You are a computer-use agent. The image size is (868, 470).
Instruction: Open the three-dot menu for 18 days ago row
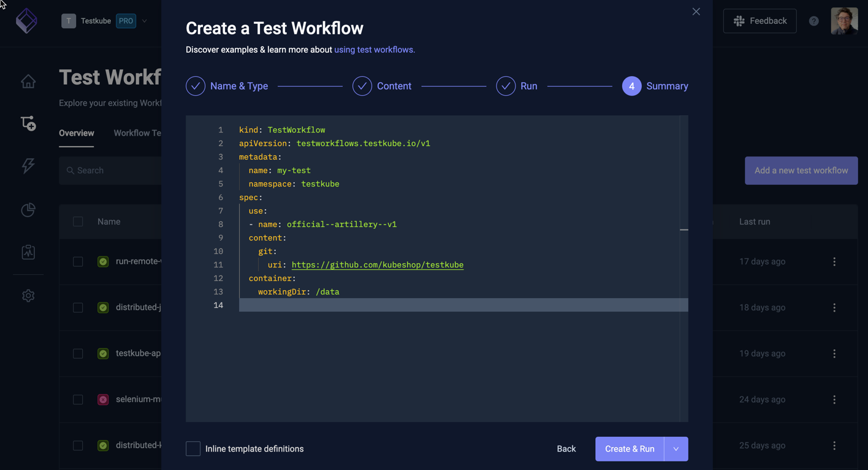point(834,307)
